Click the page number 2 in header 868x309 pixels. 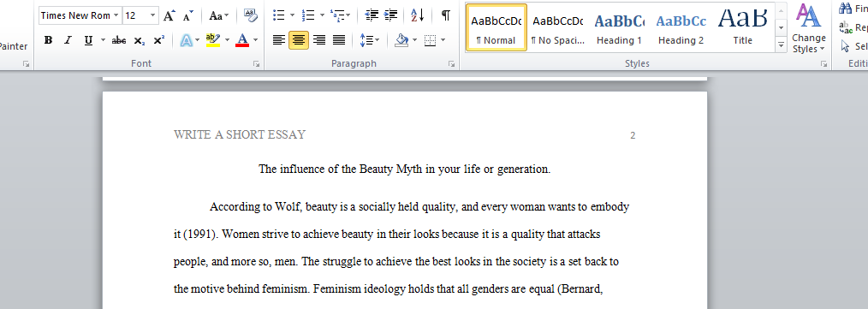coord(633,135)
